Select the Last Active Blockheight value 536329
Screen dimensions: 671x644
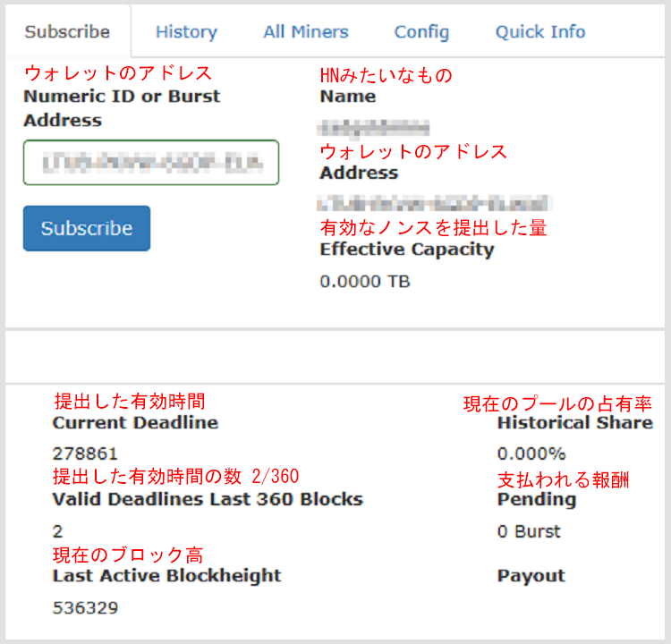pyautogui.click(x=85, y=608)
